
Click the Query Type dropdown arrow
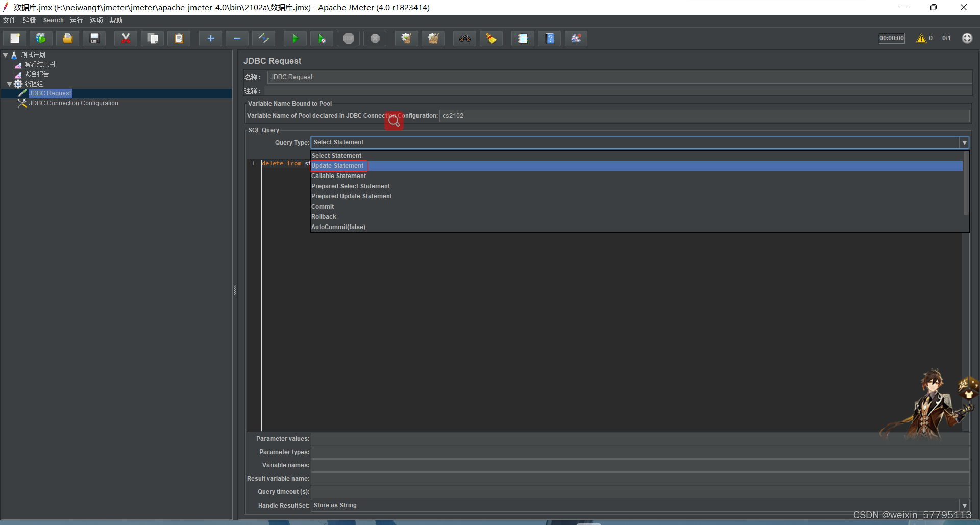click(x=964, y=143)
